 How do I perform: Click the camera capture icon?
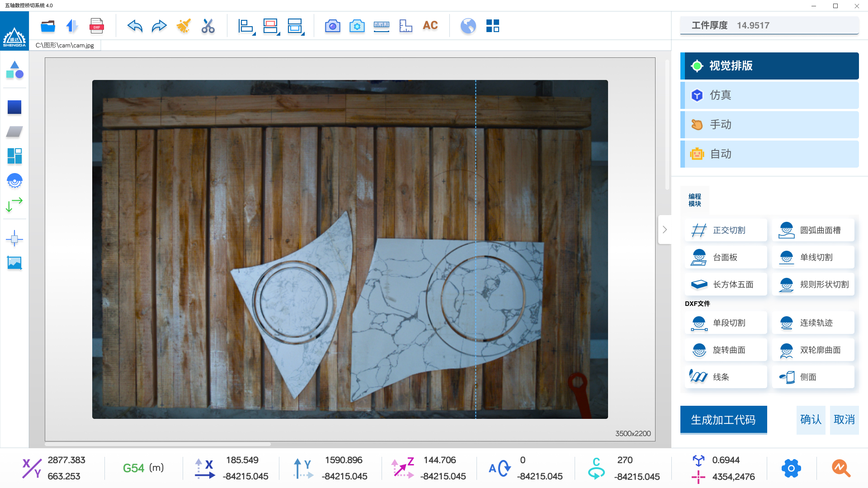coord(332,26)
